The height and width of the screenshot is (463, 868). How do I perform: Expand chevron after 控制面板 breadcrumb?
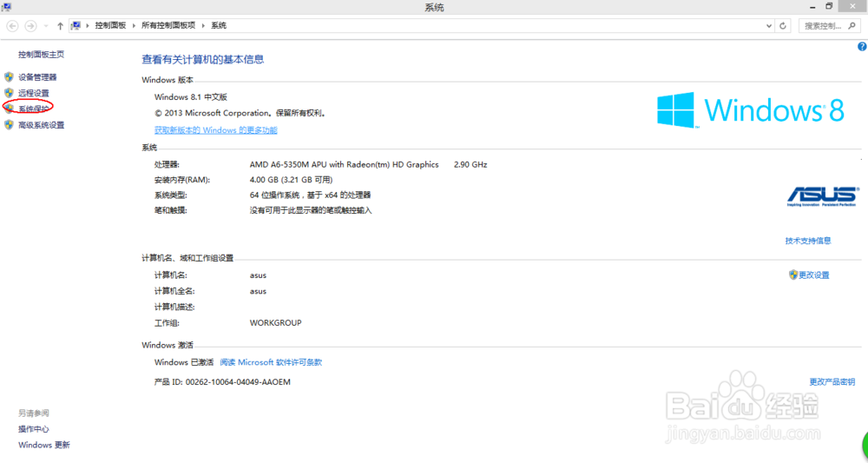[134, 25]
